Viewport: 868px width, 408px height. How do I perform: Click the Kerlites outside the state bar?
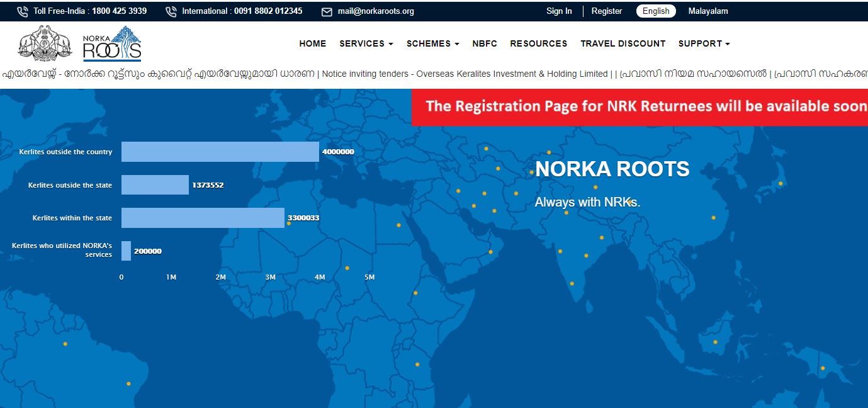click(x=155, y=184)
